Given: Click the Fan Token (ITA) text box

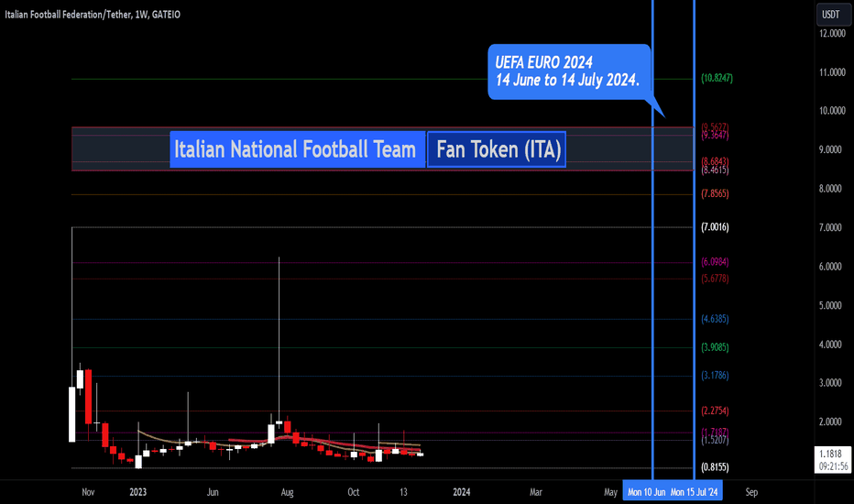Looking at the screenshot, I should coord(497,149).
